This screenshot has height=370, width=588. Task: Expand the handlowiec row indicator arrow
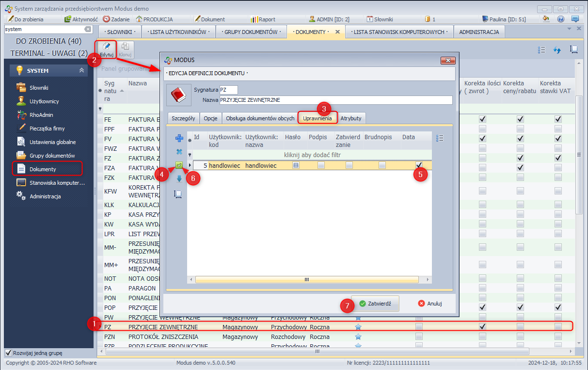coord(190,165)
